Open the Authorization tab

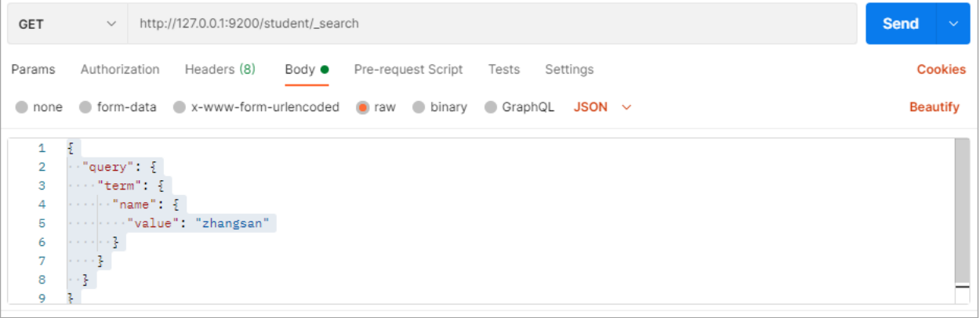(x=120, y=70)
